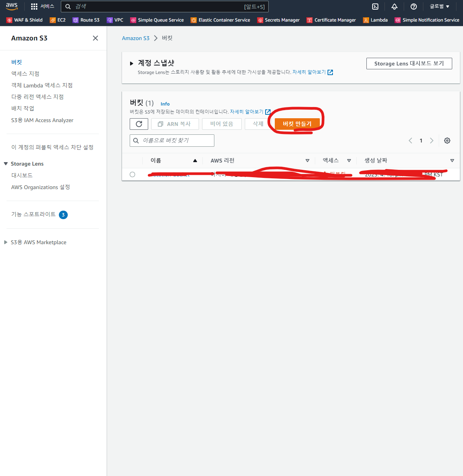
Task: Open the Route 53 shortcut
Action: tap(86, 20)
